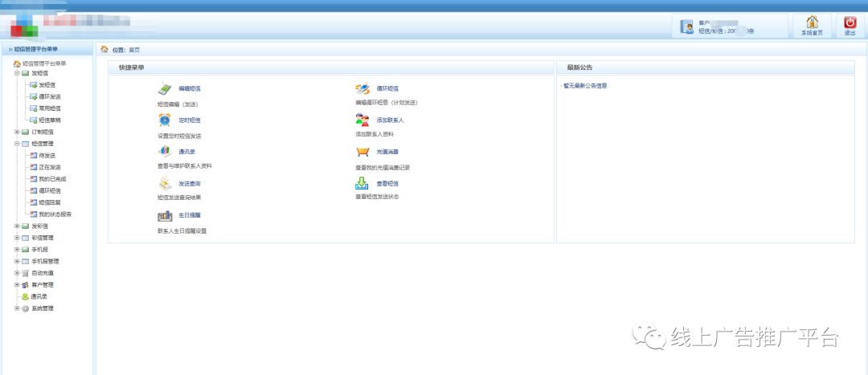
Task: Click the customer account avatar icon
Action: coord(686,26)
